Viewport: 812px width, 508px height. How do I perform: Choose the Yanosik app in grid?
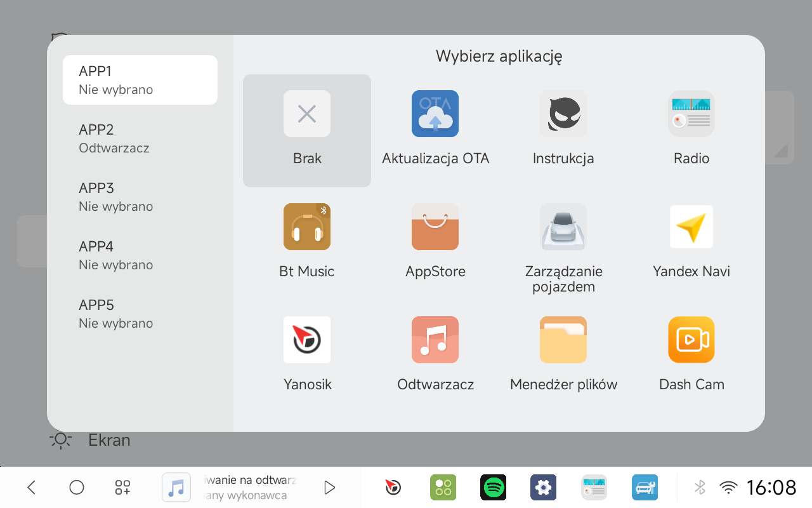point(307,340)
